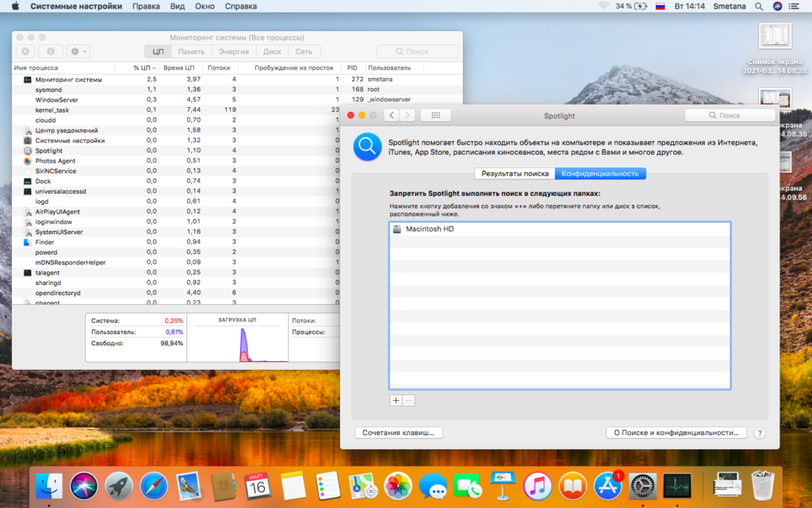The height and width of the screenshot is (508, 812).
Task: Open System Preferences gear in Dock
Action: tap(642, 487)
